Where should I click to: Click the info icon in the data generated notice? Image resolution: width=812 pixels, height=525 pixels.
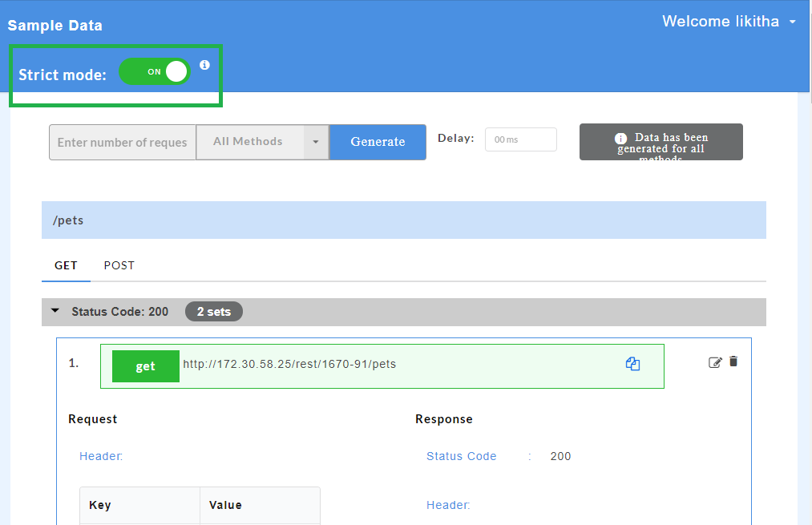620,138
